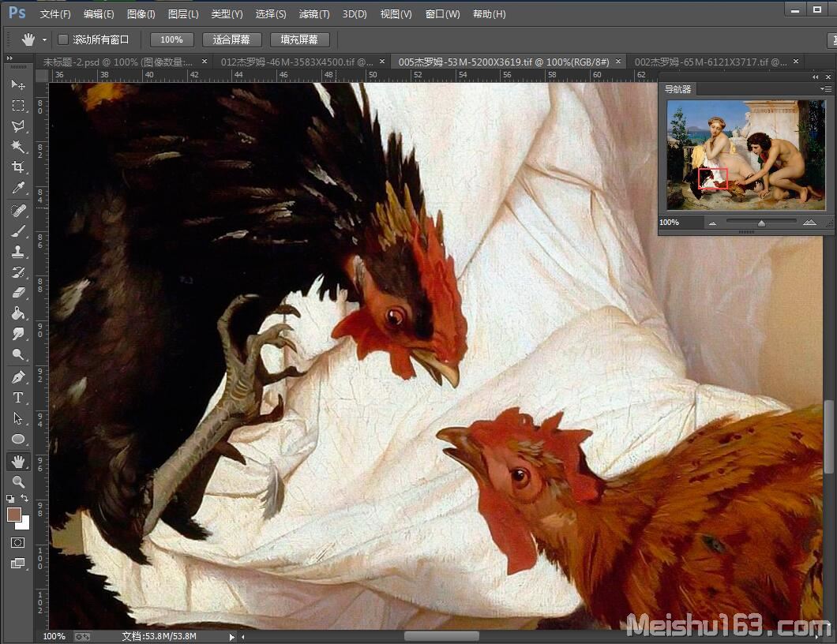
Task: Click the vertical scrollbar thumb
Action: tap(828, 436)
